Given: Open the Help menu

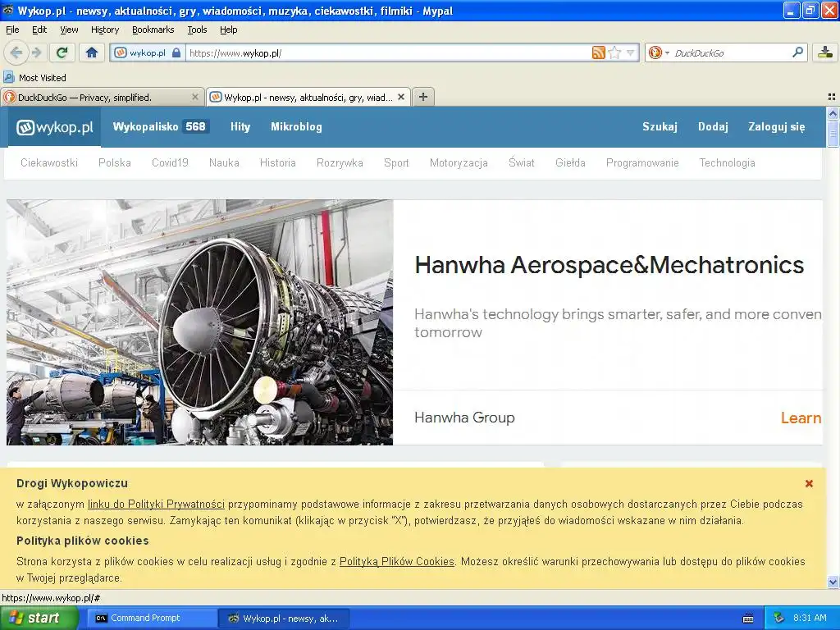Looking at the screenshot, I should coord(229,30).
